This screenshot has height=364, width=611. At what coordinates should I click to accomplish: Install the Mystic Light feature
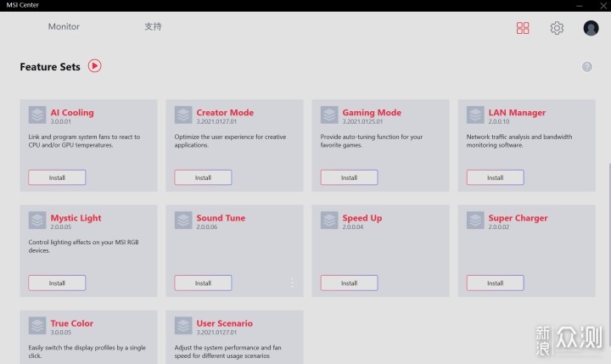coord(57,283)
